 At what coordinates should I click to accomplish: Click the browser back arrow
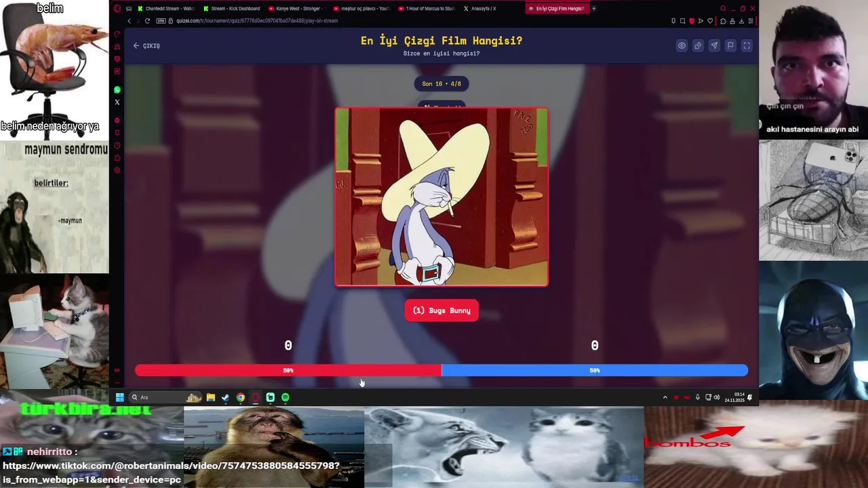130,20
